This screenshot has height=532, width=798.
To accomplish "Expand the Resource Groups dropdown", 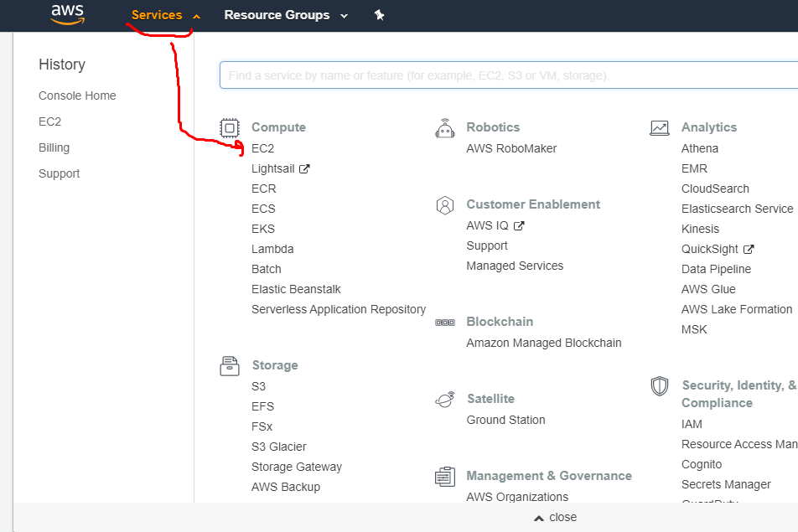I will pos(286,14).
